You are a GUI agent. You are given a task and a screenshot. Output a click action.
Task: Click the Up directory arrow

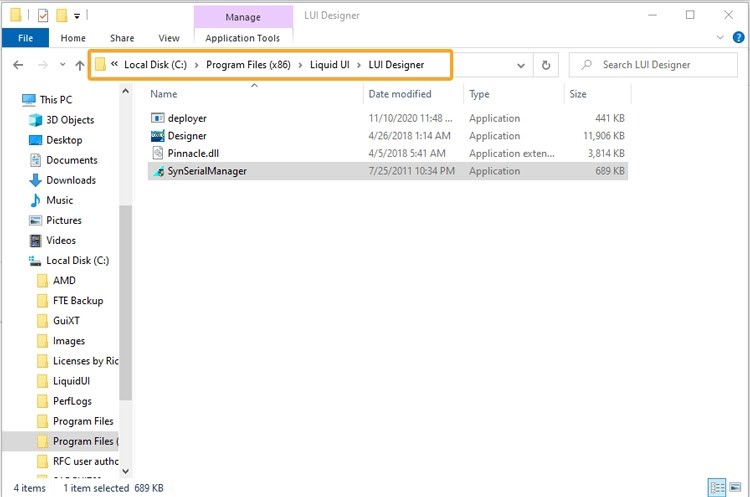[x=79, y=65]
